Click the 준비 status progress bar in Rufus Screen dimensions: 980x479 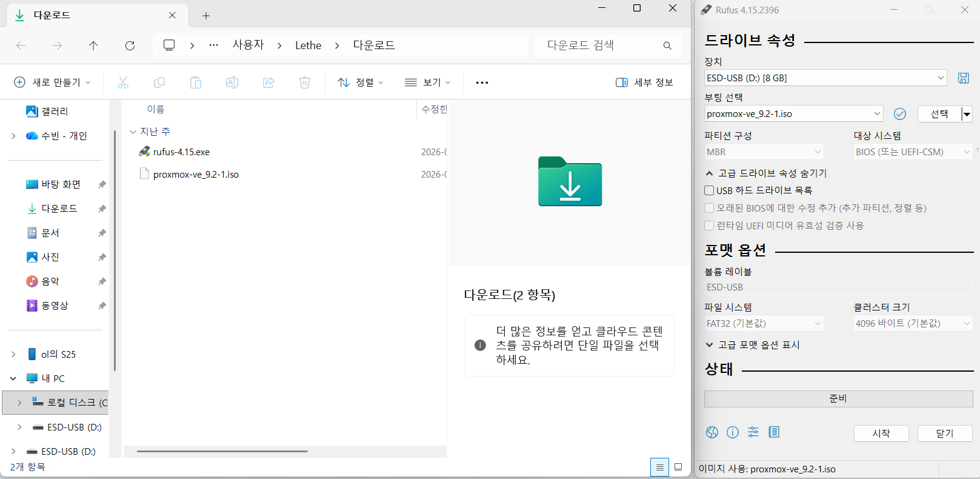coord(838,398)
